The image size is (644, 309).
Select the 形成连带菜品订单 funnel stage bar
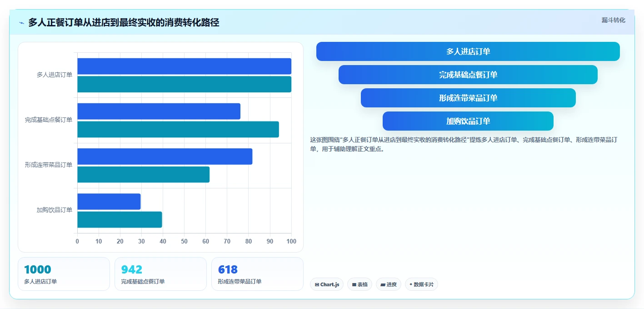pyautogui.click(x=468, y=98)
